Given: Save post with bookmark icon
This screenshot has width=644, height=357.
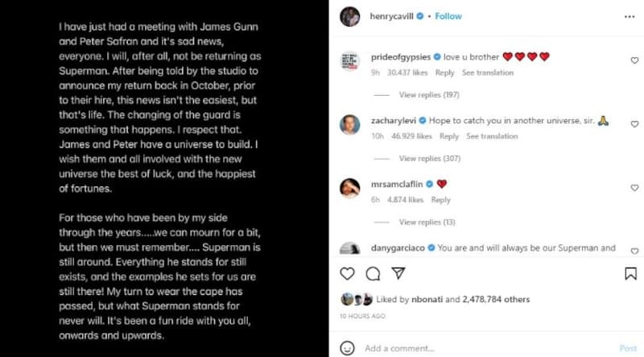Looking at the screenshot, I should [x=630, y=274].
